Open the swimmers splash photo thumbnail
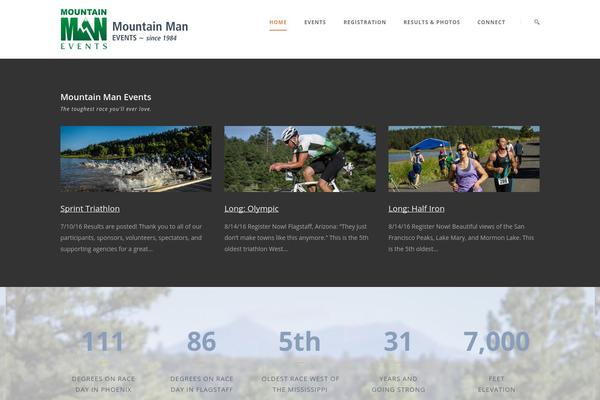Image resolution: width=600 pixels, height=400 pixels. pyautogui.click(x=136, y=159)
